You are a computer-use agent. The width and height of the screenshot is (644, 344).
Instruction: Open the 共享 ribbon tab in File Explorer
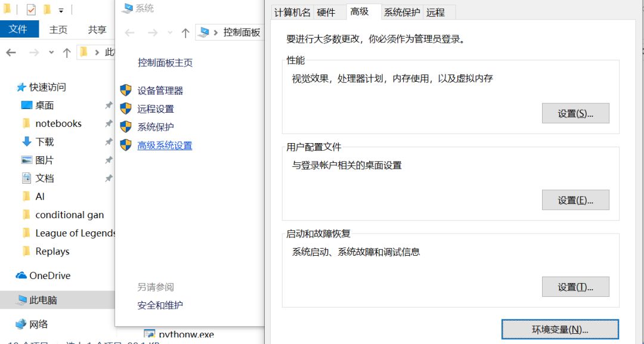pos(97,30)
